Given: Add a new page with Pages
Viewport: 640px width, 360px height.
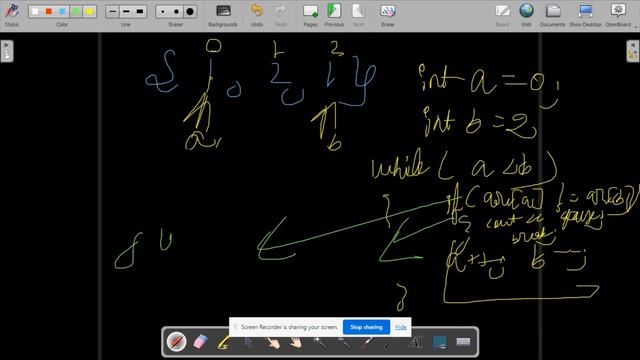Looking at the screenshot, I should tap(310, 15).
